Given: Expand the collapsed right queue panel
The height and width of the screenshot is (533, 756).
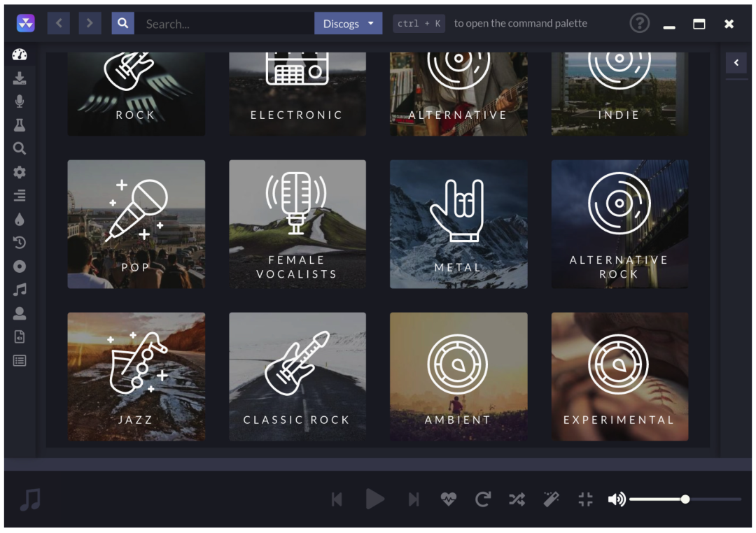Looking at the screenshot, I should tap(736, 63).
